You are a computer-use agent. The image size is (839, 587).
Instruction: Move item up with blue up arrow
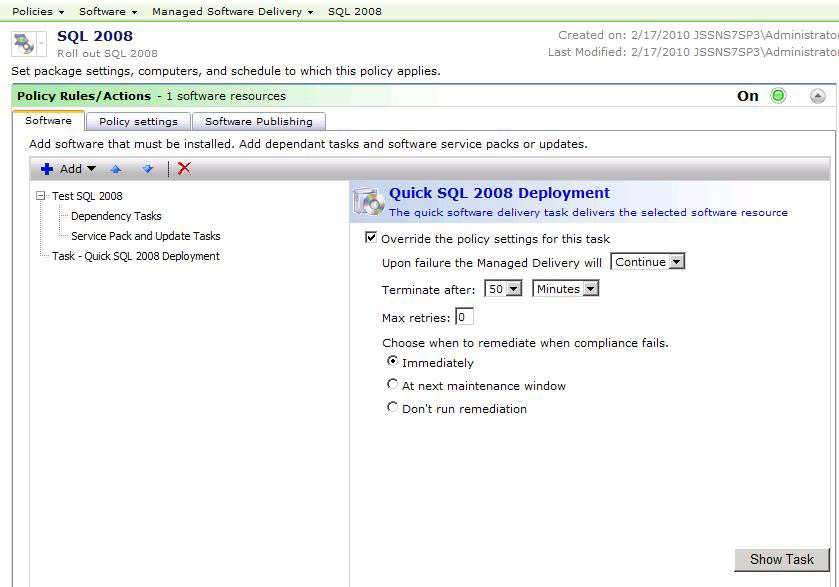tap(116, 169)
